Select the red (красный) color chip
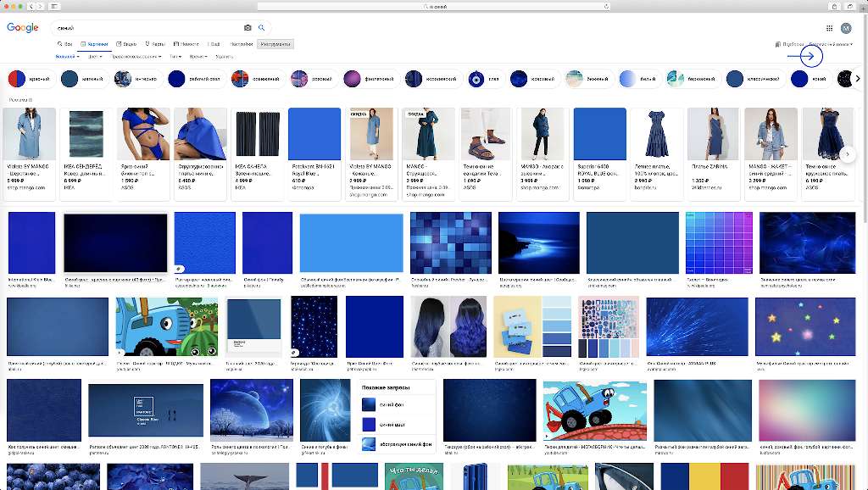The height and width of the screenshot is (490, 868). click(x=30, y=79)
